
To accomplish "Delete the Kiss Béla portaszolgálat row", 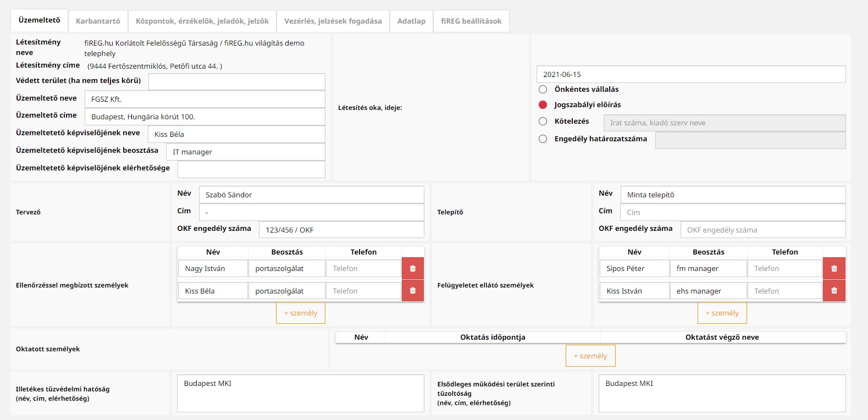I will (x=413, y=291).
